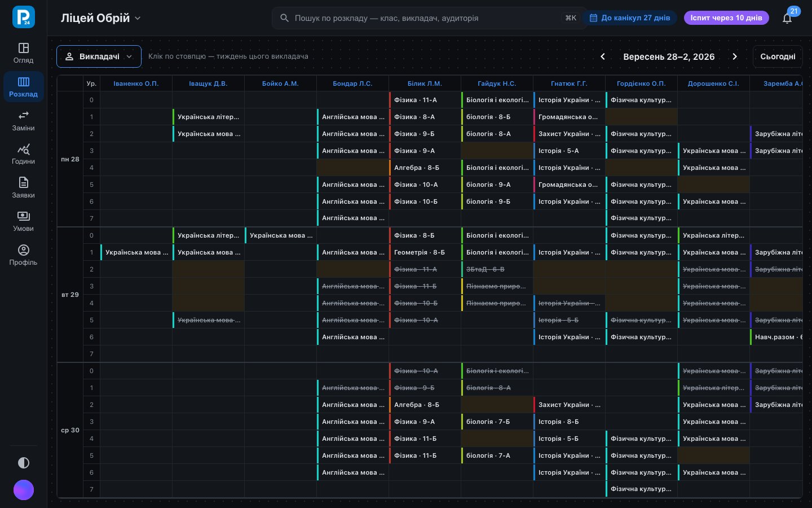Image resolution: width=812 pixels, height=508 pixels.
Task: Select Геометрія · 8-Б lesson cell
Action: pyautogui.click(x=425, y=252)
